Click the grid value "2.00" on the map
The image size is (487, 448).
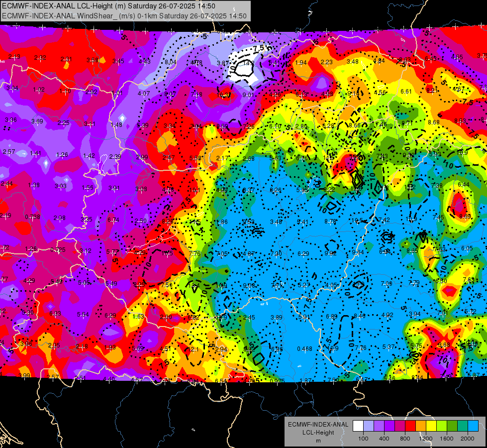click(166, 317)
